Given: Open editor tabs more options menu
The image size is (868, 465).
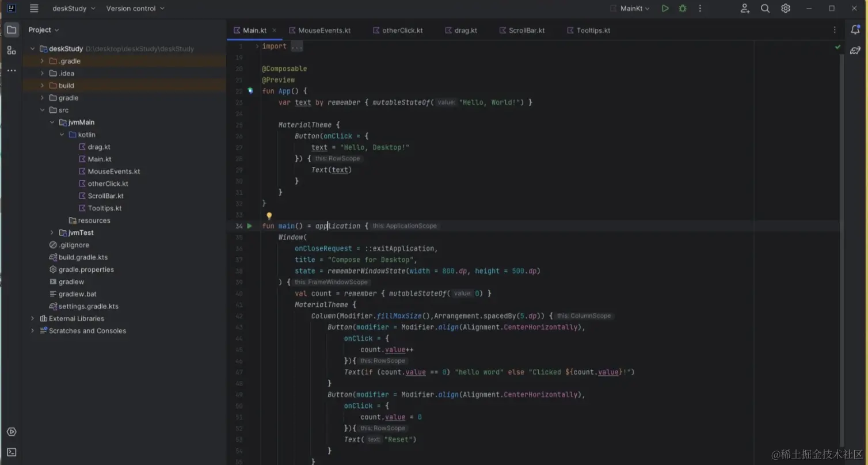Looking at the screenshot, I should pyautogui.click(x=835, y=30).
